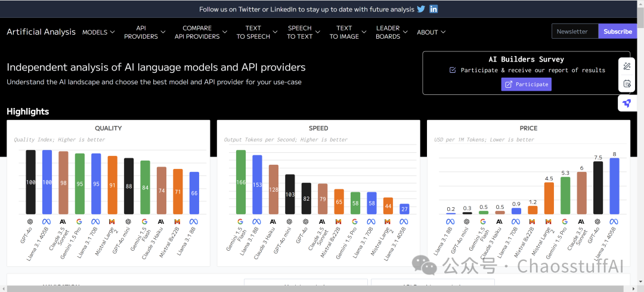Click Google logo under Gemini 1.5 Pro in Price chart
The image size is (644, 292).
pyautogui.click(x=565, y=221)
